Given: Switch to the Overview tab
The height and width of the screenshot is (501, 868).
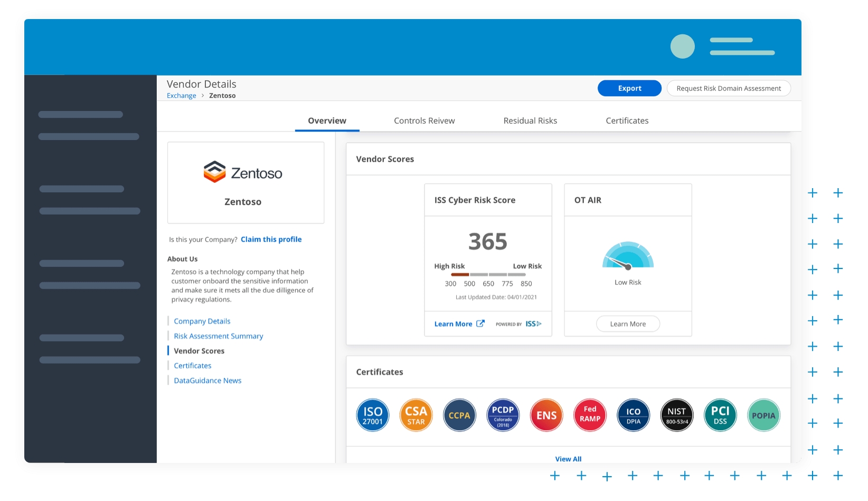Looking at the screenshot, I should [x=327, y=120].
